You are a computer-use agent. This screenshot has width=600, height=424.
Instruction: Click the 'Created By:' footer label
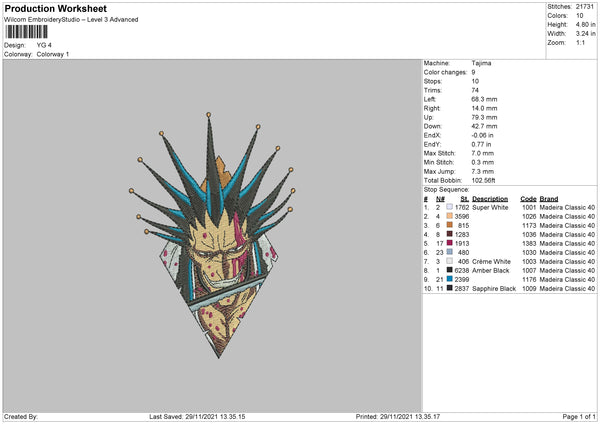tap(21, 417)
